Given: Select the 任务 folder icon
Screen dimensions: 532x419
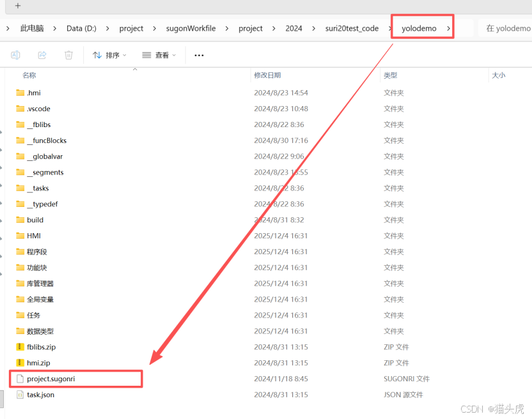Looking at the screenshot, I should click(20, 316).
